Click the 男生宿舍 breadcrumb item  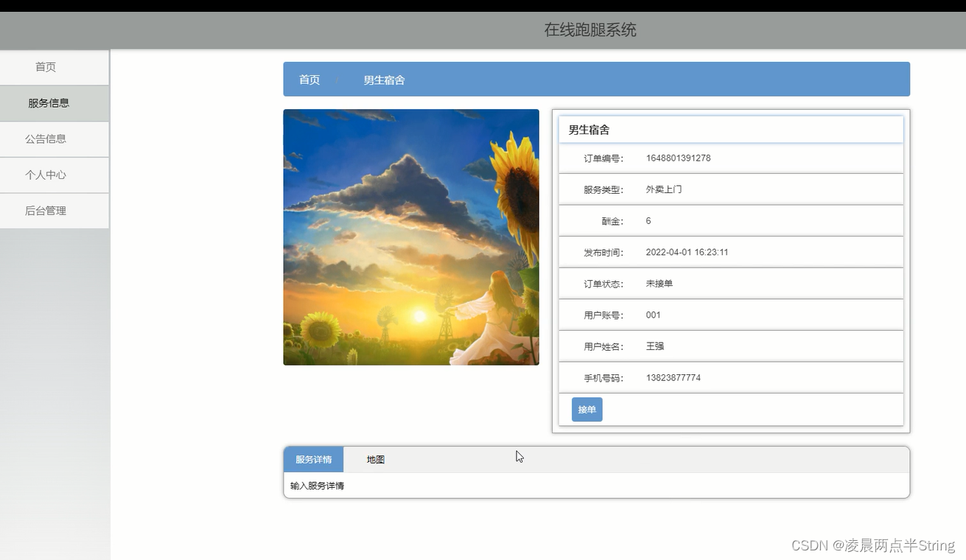[384, 80]
